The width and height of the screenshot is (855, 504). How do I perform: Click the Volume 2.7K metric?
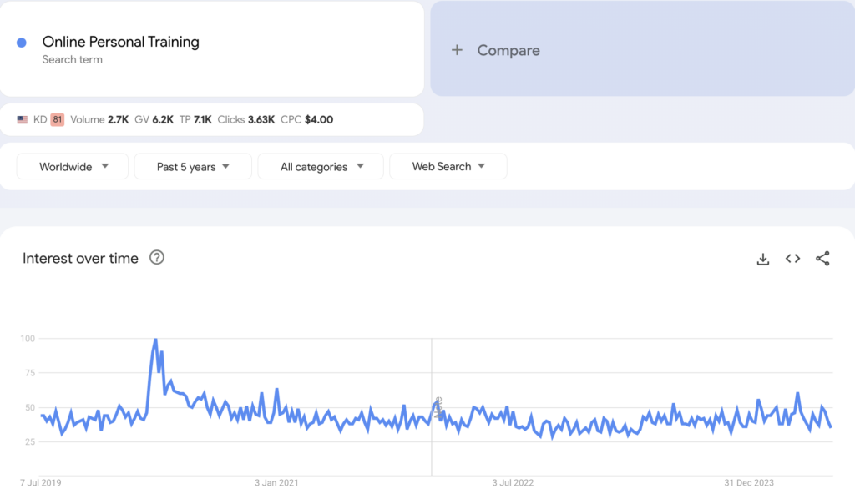coord(99,120)
